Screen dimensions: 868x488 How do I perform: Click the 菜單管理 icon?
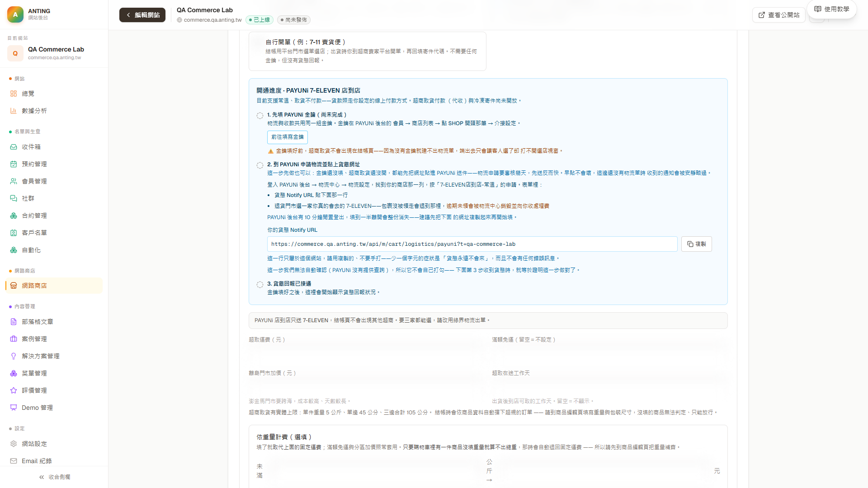[x=14, y=373]
